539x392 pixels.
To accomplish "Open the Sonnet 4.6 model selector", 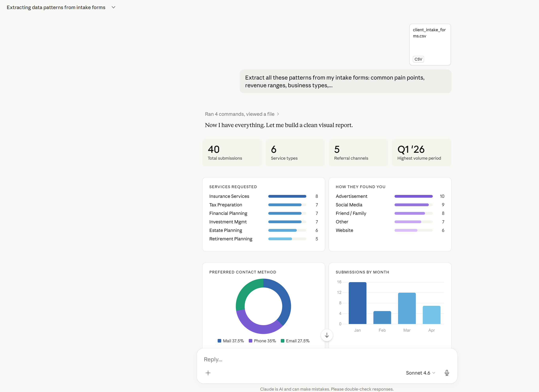I will coord(420,373).
